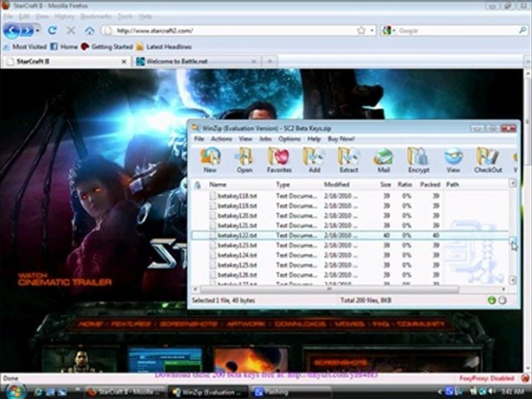The image size is (532, 399).
Task: Open WinZip Favorites toolbar icon
Action: pyautogui.click(x=279, y=160)
